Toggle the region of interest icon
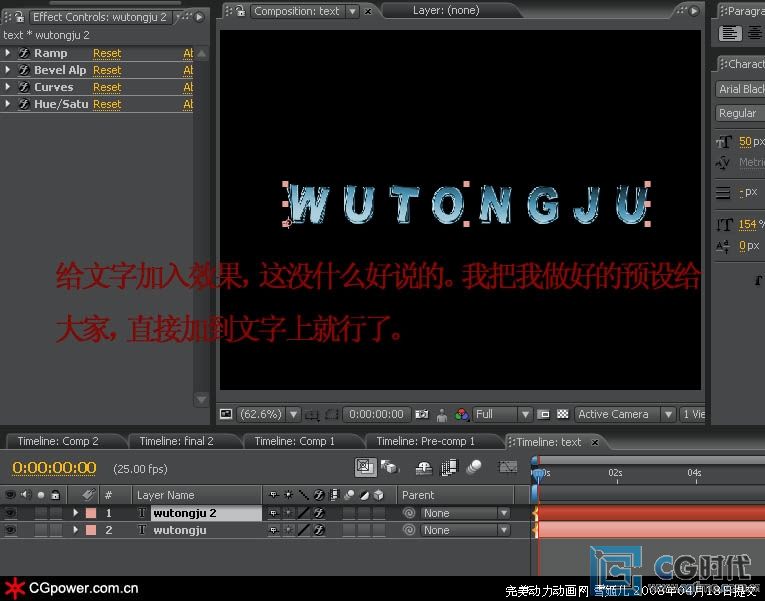Screen dimensions: 765x601 (332, 415)
